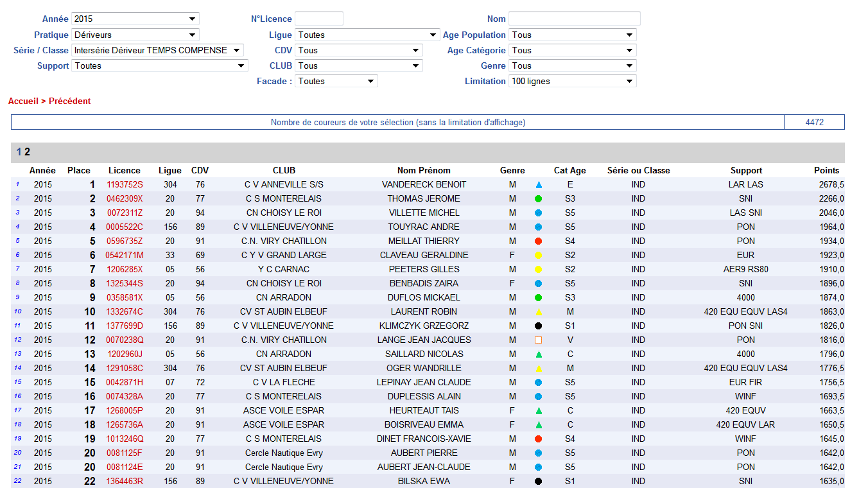868x488 pixels.
Task: Open licence 1193752S
Action: click(x=125, y=184)
